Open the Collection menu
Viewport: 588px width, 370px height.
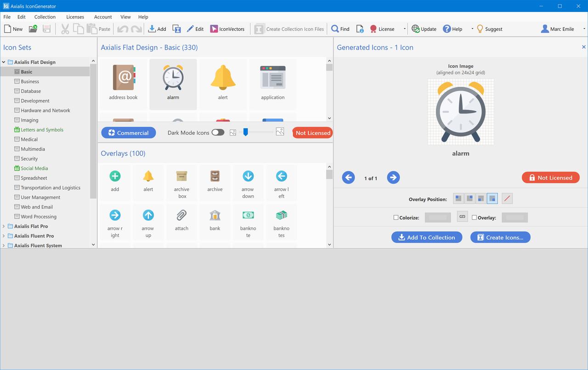(x=45, y=17)
